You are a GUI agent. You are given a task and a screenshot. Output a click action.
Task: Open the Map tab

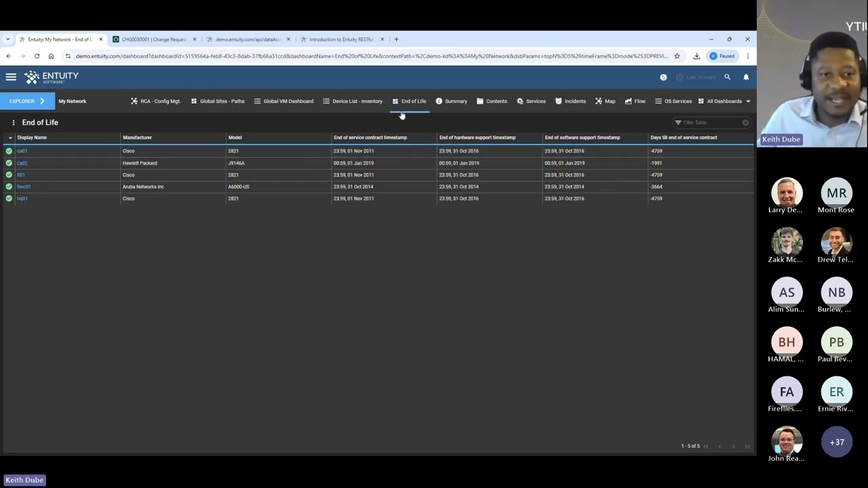coord(605,101)
